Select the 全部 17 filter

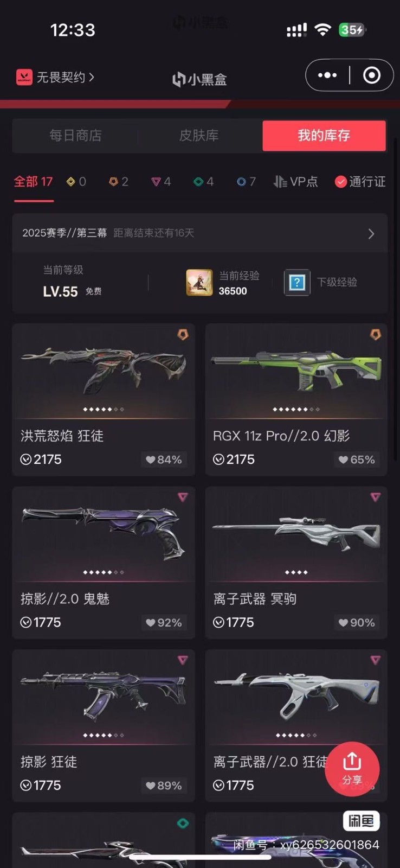point(34,182)
